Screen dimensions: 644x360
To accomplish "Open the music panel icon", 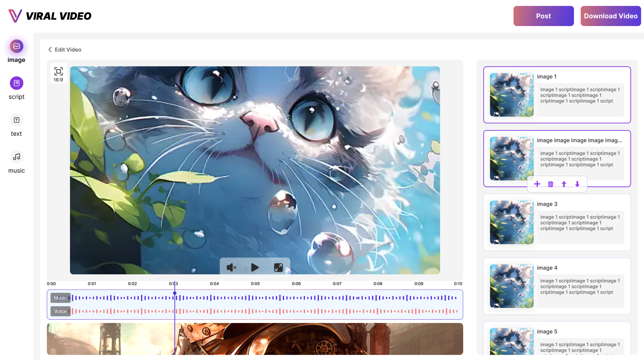I will click(x=17, y=157).
